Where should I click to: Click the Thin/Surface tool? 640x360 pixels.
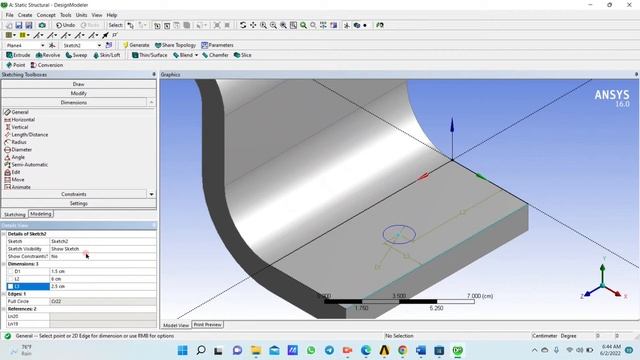[149, 55]
